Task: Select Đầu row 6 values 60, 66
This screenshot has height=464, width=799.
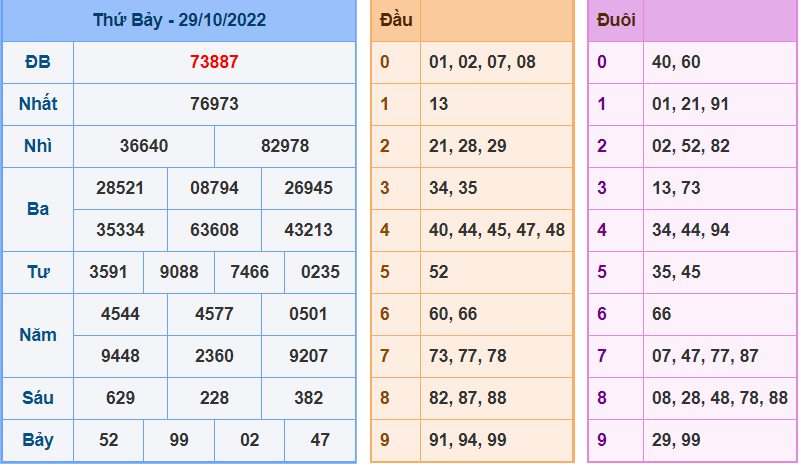Action: click(453, 314)
